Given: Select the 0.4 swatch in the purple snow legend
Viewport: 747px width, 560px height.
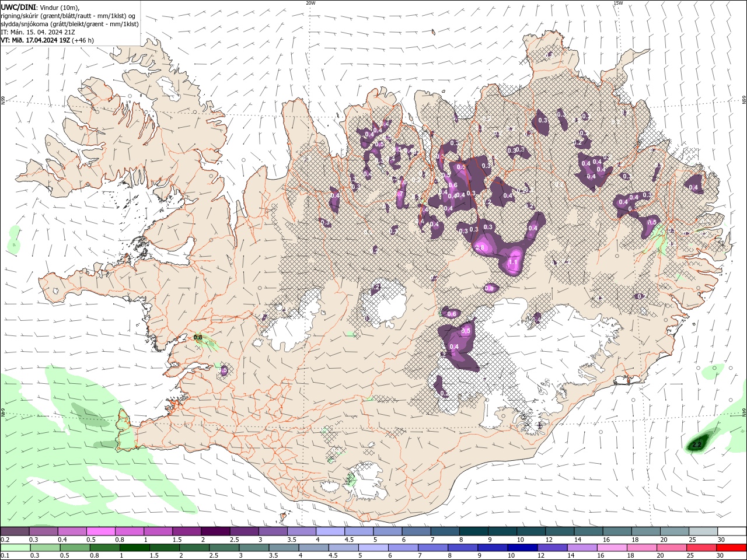Looking at the screenshot, I should pos(72,531).
